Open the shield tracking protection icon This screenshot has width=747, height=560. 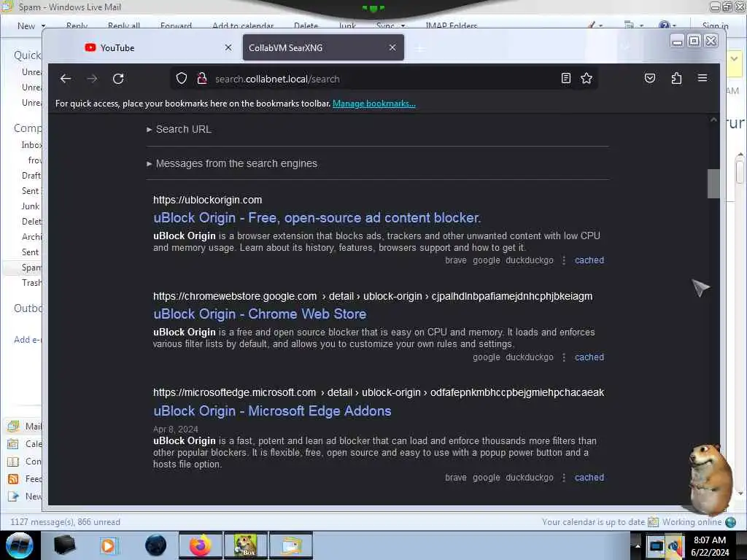(182, 79)
